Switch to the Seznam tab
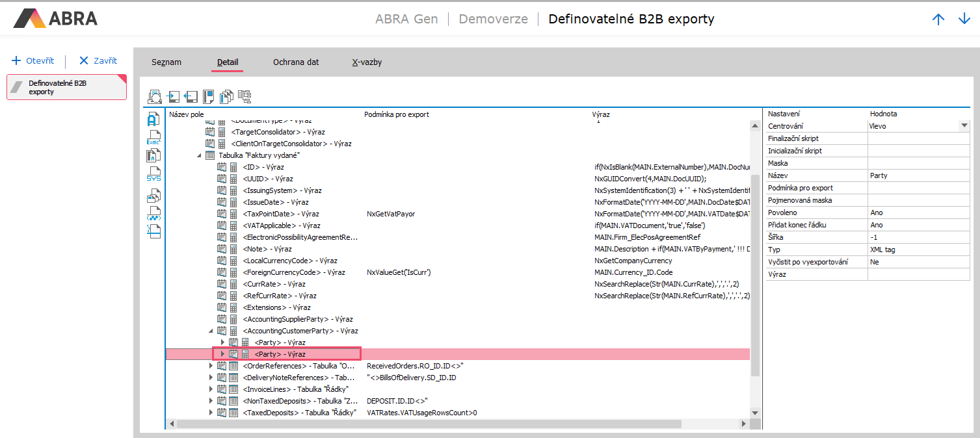Image resolution: width=980 pixels, height=438 pixels. [x=166, y=62]
